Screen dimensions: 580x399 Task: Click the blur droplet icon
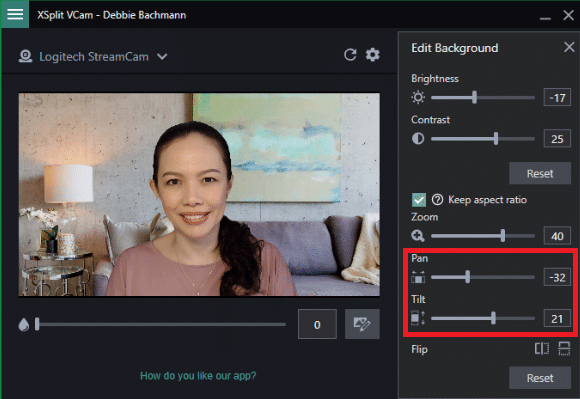(24, 324)
